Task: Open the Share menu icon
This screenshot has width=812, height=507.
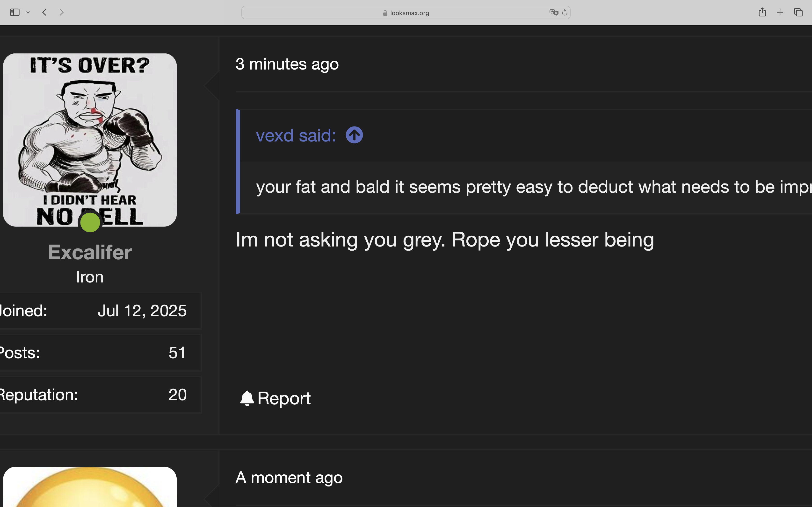Action: (x=762, y=12)
